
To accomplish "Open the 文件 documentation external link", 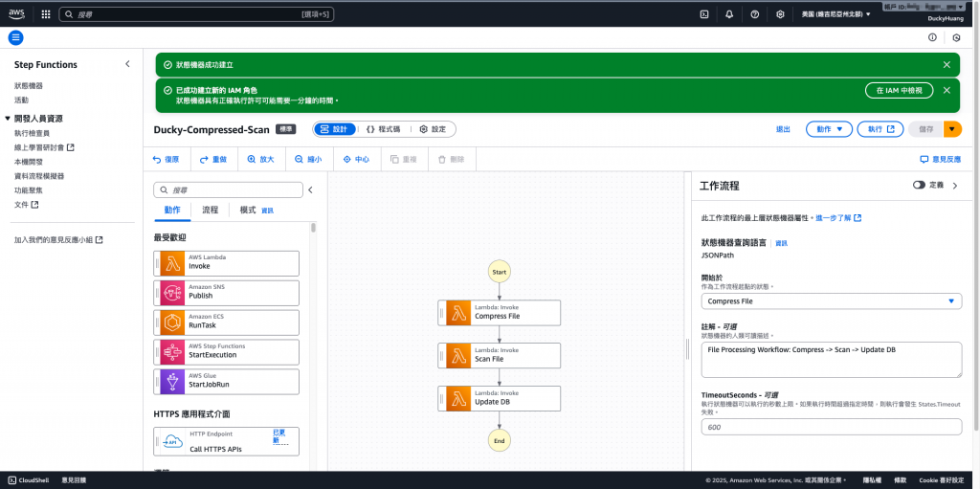I will (x=26, y=205).
